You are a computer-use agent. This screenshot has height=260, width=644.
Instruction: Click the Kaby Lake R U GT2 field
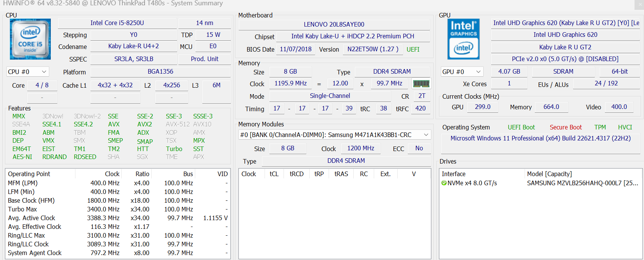(x=565, y=47)
